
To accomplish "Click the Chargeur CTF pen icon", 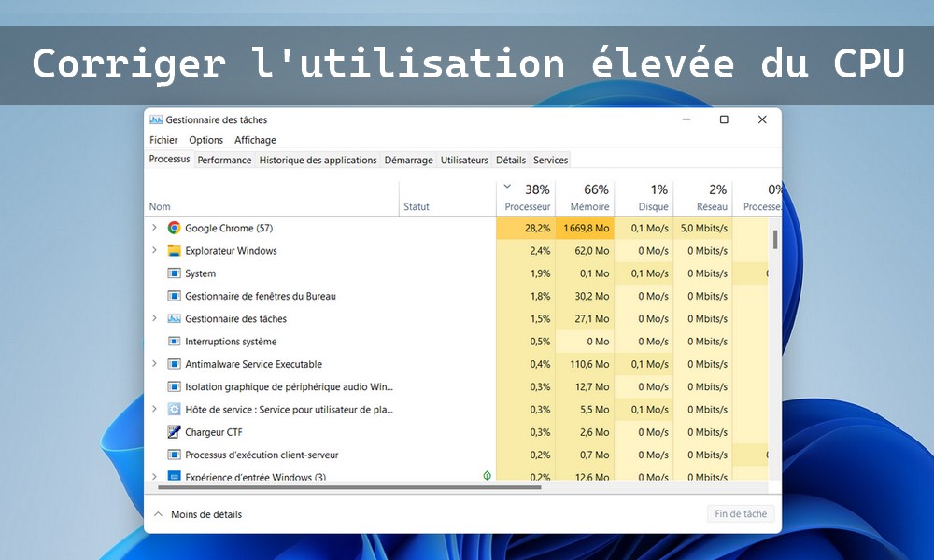I will click(174, 432).
